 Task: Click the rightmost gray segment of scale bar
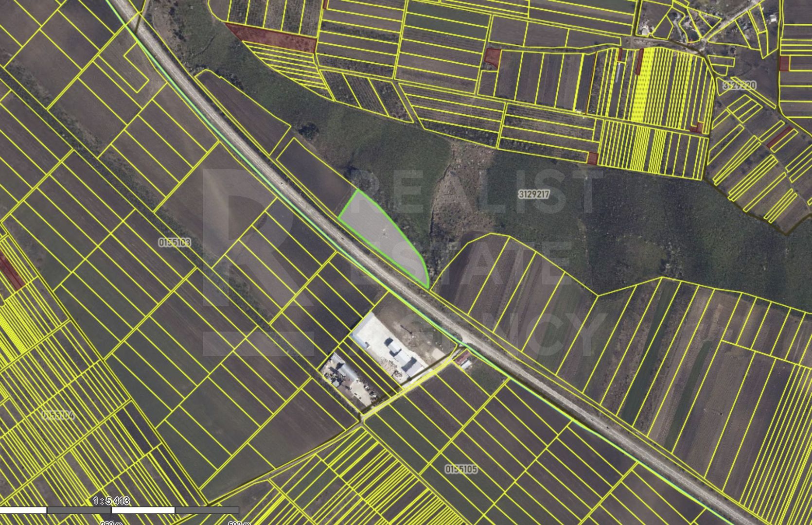click(x=207, y=510)
